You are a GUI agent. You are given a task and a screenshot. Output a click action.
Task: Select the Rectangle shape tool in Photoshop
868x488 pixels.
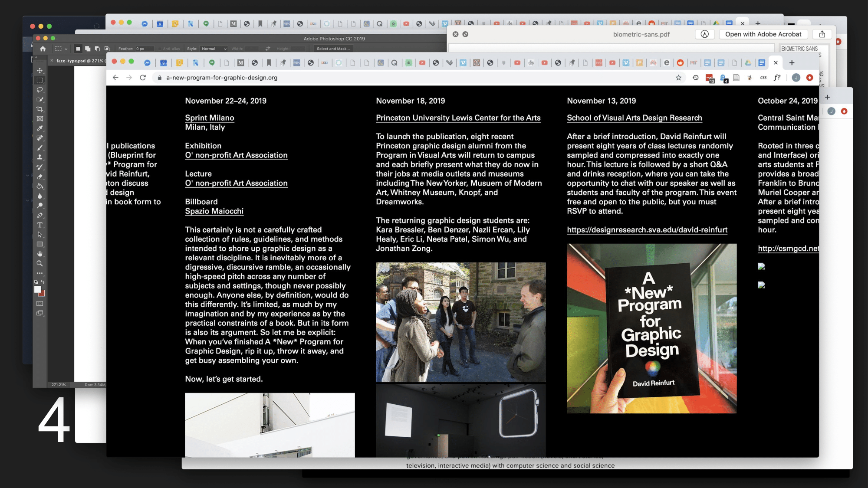coord(40,244)
